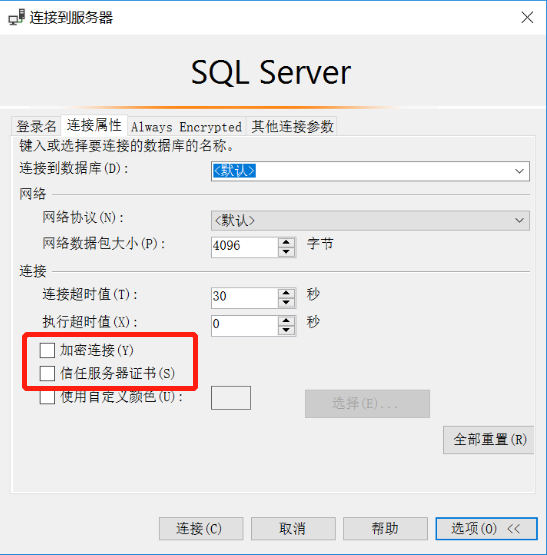
Task: Check the 信任服务器证书(S) option
Action: click(47, 373)
